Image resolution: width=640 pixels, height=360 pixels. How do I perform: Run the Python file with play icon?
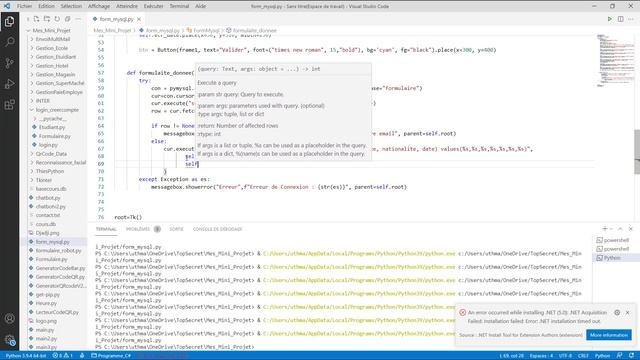(x=609, y=19)
